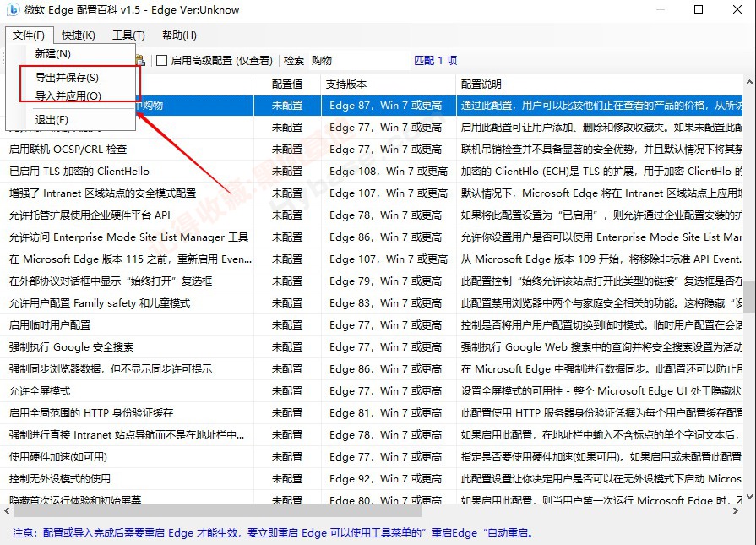Select the row 使用硬件加速(如可用)
Screen dimensions: 756x545
[372, 457]
